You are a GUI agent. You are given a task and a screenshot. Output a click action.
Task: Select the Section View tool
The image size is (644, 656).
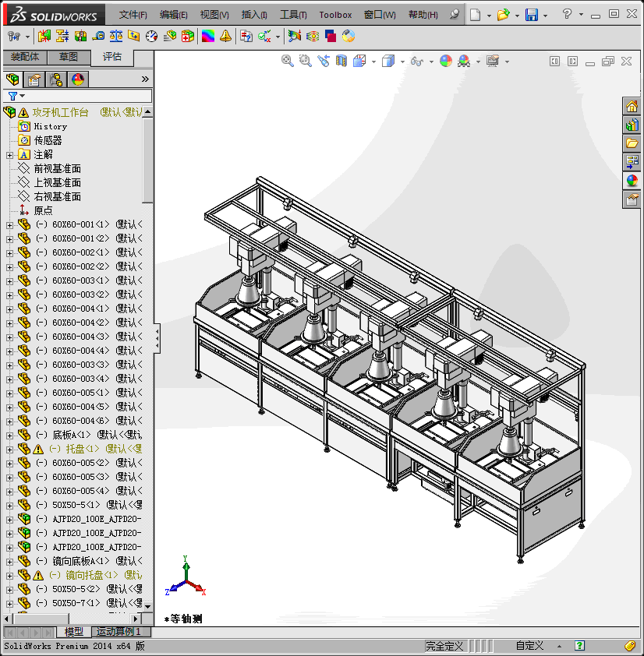coord(341,61)
